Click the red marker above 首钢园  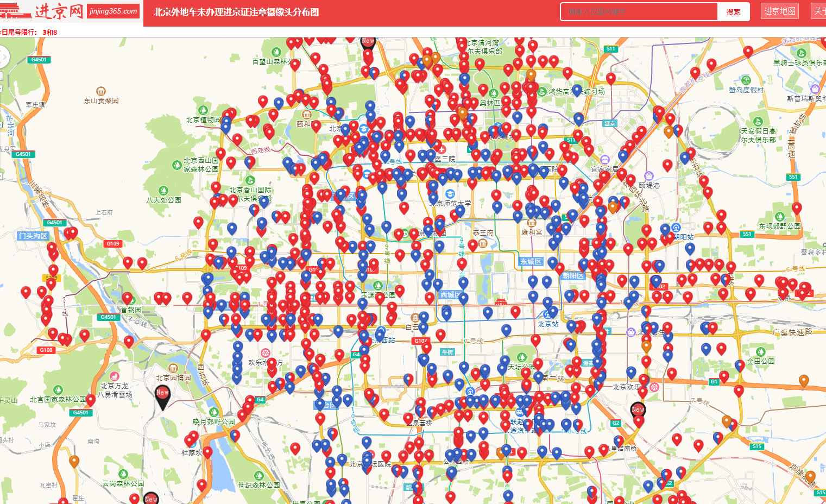coord(127,298)
